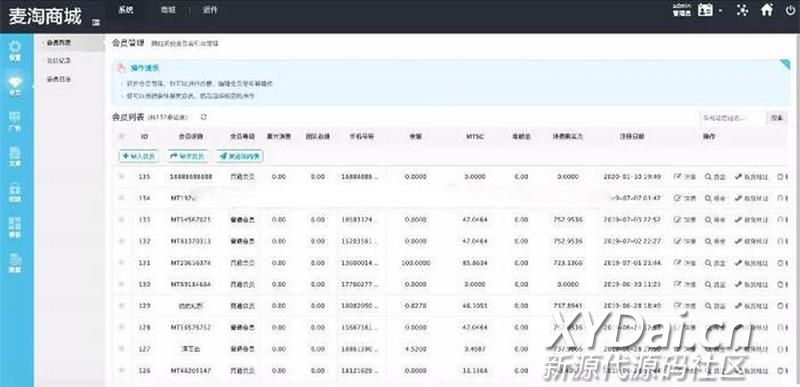Click the balance value 100.0000 in row 131
Viewport: 800px width, 387px height.
(x=415, y=263)
